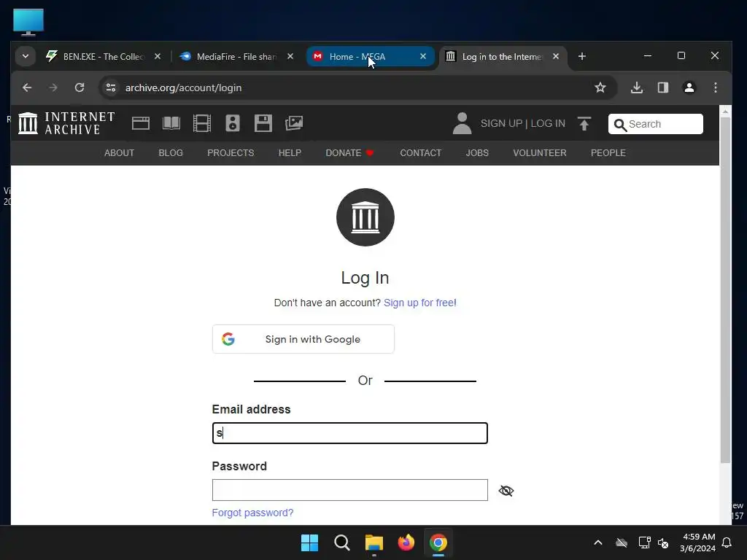This screenshot has width=747, height=560.
Task: Expand the tab search dropdown
Action: click(x=26, y=56)
